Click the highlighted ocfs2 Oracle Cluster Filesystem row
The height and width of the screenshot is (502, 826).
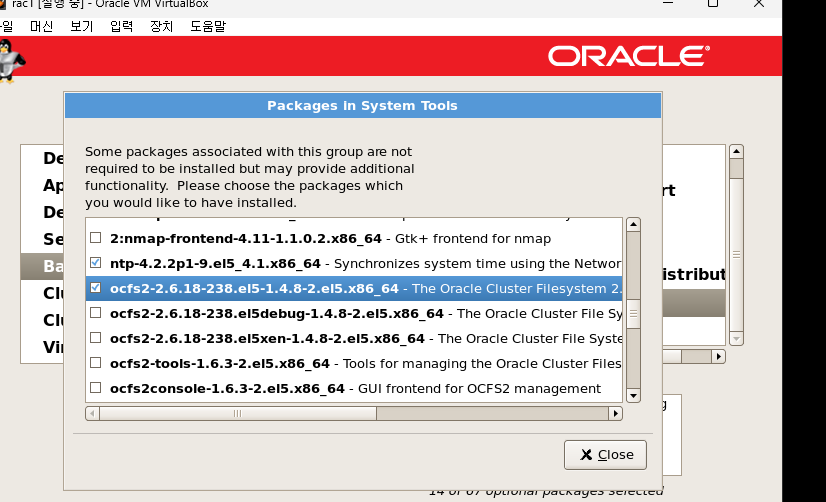point(354,288)
